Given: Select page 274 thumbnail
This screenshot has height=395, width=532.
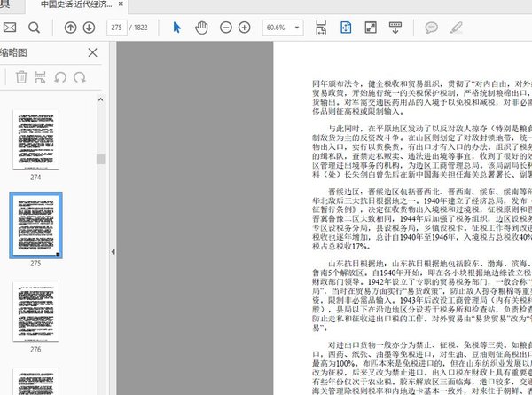Looking at the screenshot, I should click(35, 140).
